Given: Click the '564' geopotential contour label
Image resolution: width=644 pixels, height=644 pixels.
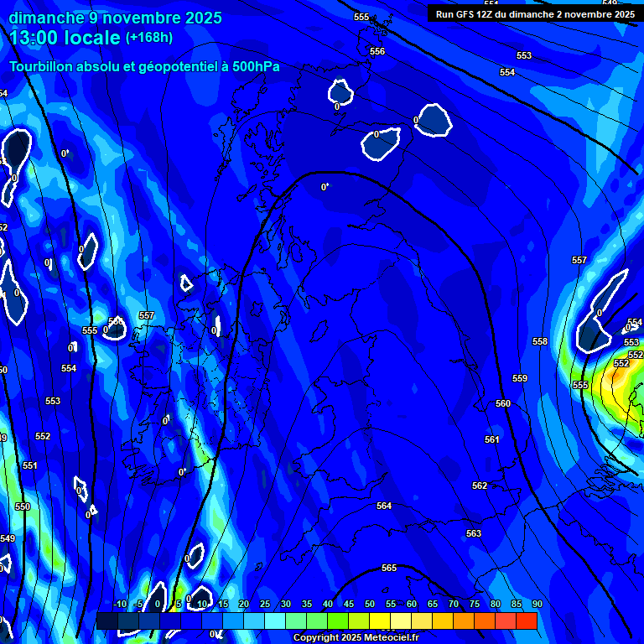Looking at the screenshot, I should 383,506.
